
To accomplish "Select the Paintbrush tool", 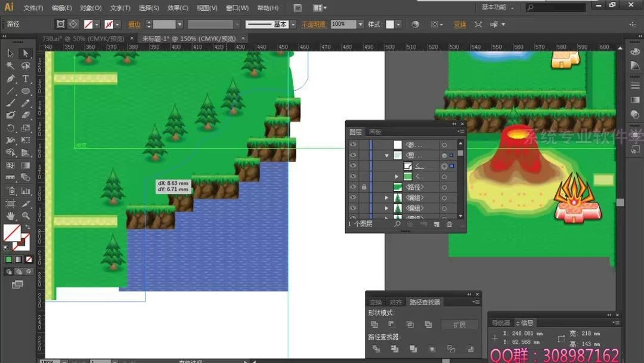I will [10, 103].
